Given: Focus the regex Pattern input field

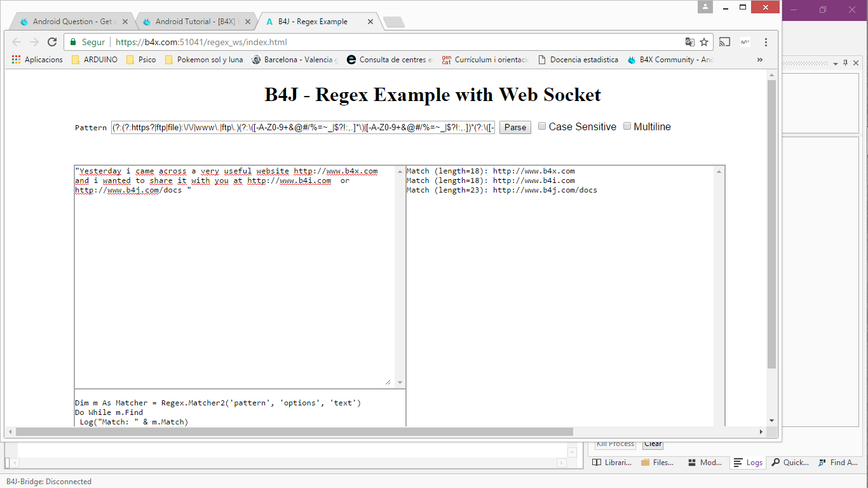Looking at the screenshot, I should tap(303, 127).
